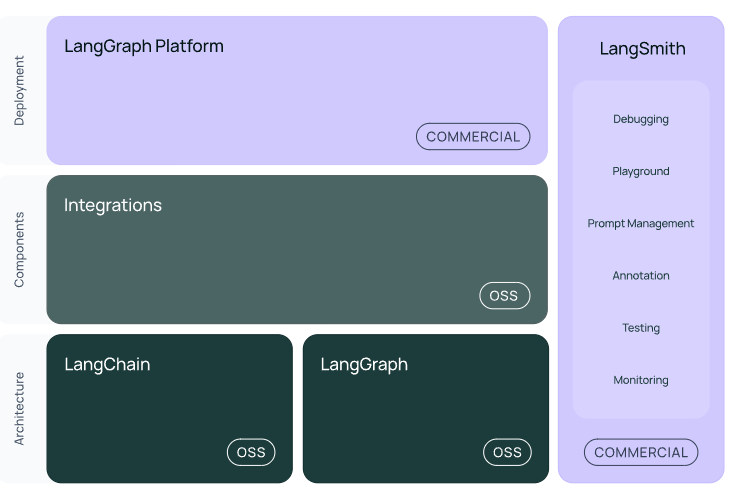739x489 pixels.
Task: Open the LangChain block title
Action: pos(107,364)
